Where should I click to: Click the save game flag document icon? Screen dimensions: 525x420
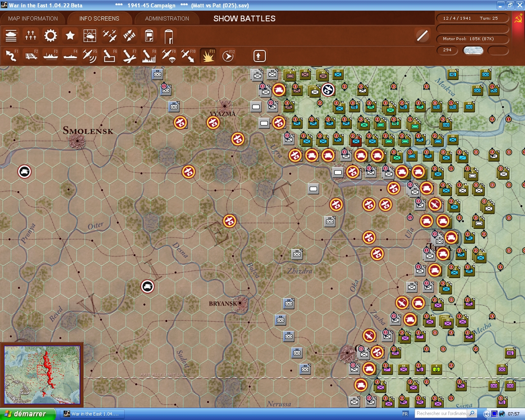click(x=149, y=36)
